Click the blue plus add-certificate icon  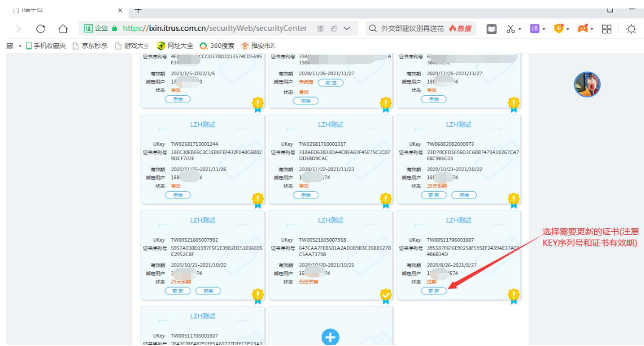[330, 337]
